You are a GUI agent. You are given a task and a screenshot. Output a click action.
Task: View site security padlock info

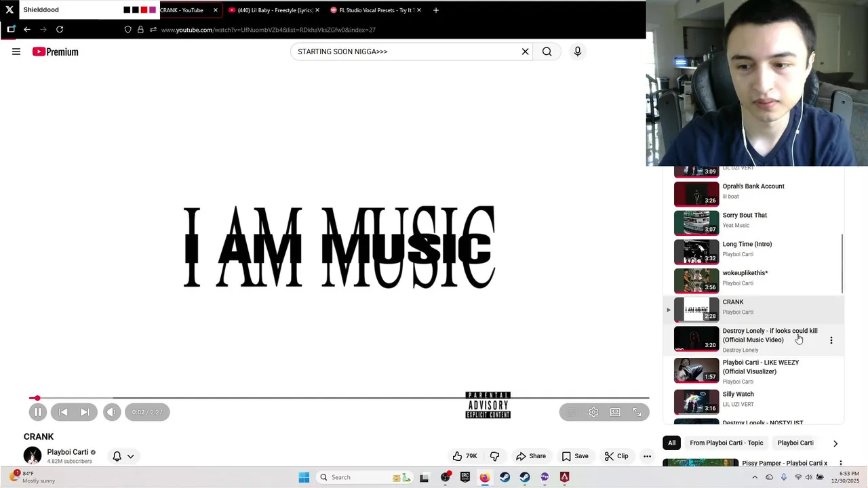click(x=140, y=30)
